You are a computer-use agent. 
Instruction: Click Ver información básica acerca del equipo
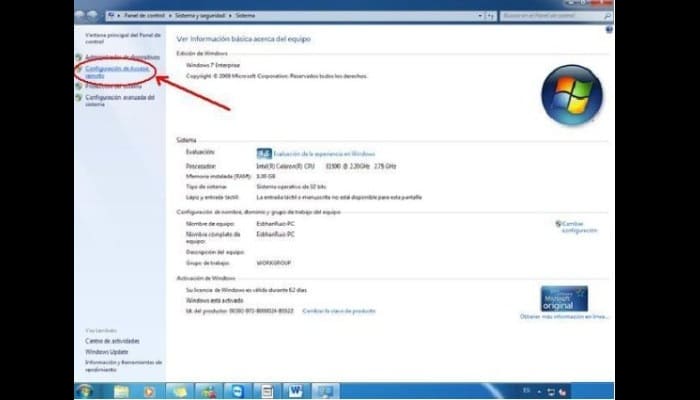click(243, 39)
